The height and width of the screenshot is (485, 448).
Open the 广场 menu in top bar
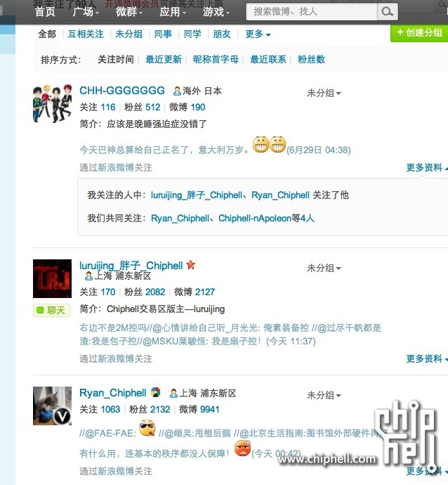86,12
